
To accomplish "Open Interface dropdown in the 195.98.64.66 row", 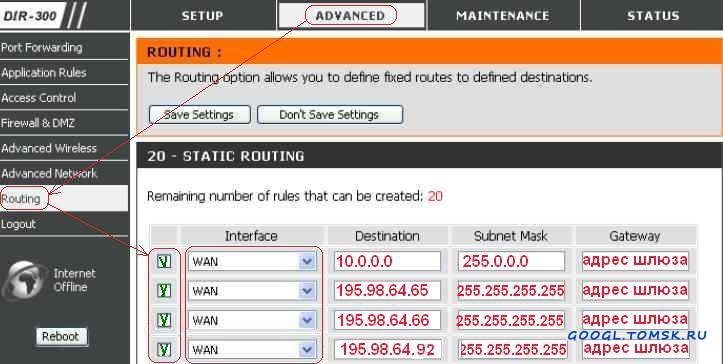I will click(252, 321).
